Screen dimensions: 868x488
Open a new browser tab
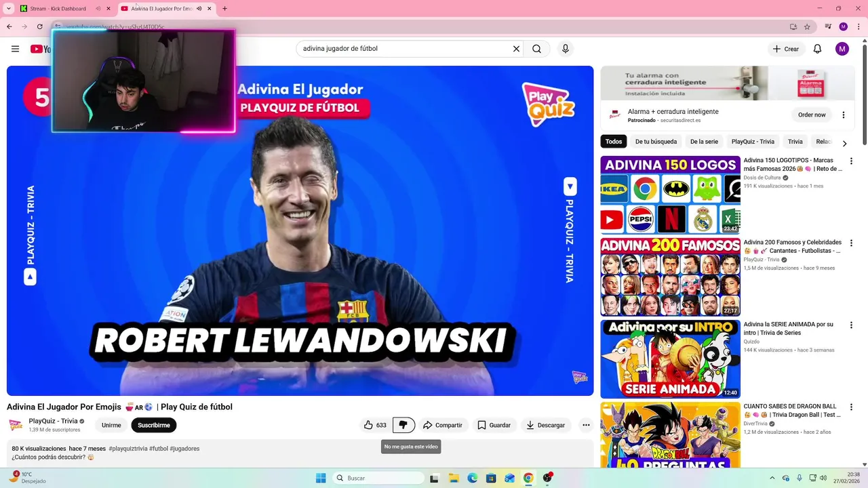tap(224, 9)
